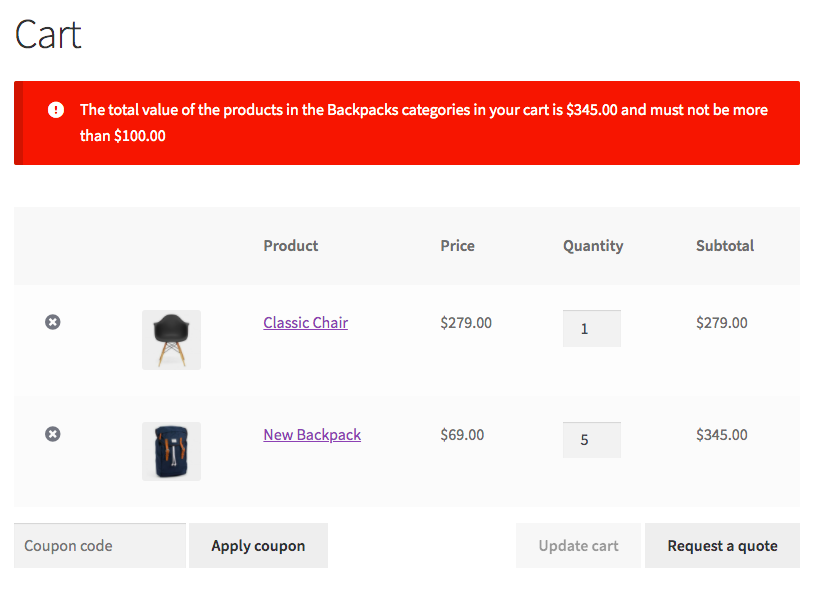Open the Classic Chair product thumbnail
The width and height of the screenshot is (815, 598).
(171, 340)
